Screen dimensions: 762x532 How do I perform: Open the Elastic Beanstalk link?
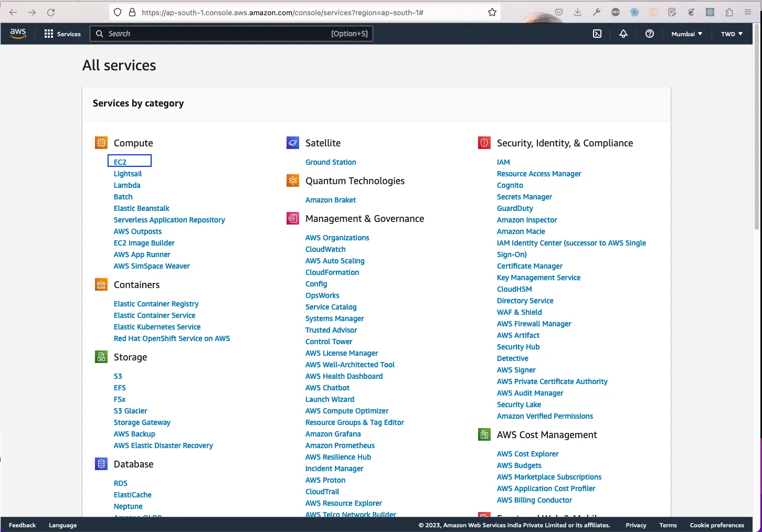pos(142,208)
